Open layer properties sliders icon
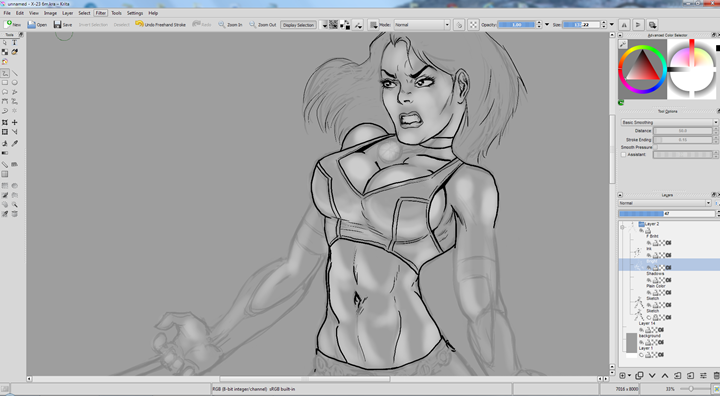The width and height of the screenshot is (720, 396). 703,376
